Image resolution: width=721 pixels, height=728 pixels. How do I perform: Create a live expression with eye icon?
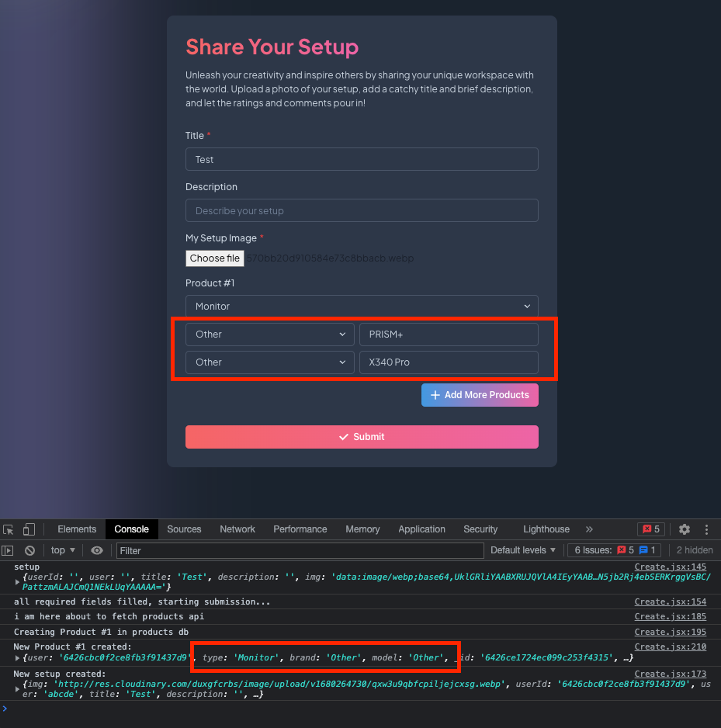[x=95, y=550]
